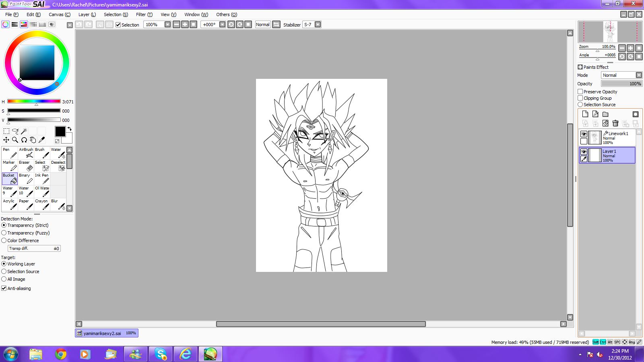Delete the selected layer via trash icon
This screenshot has width=644, height=362.
coord(615,123)
